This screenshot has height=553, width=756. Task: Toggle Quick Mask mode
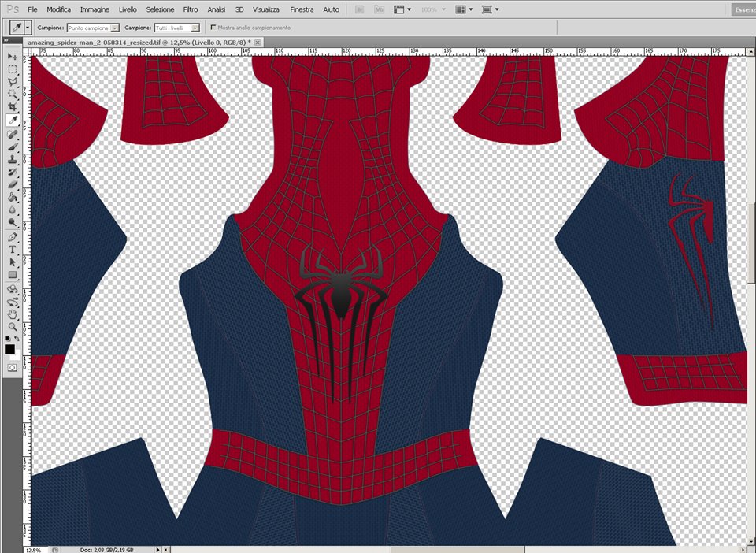(12, 367)
